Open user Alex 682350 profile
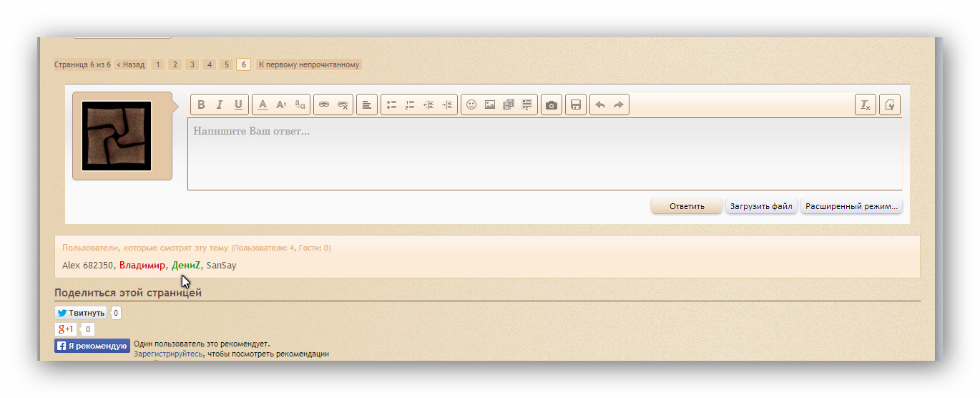The height and width of the screenshot is (398, 980). coord(87,266)
